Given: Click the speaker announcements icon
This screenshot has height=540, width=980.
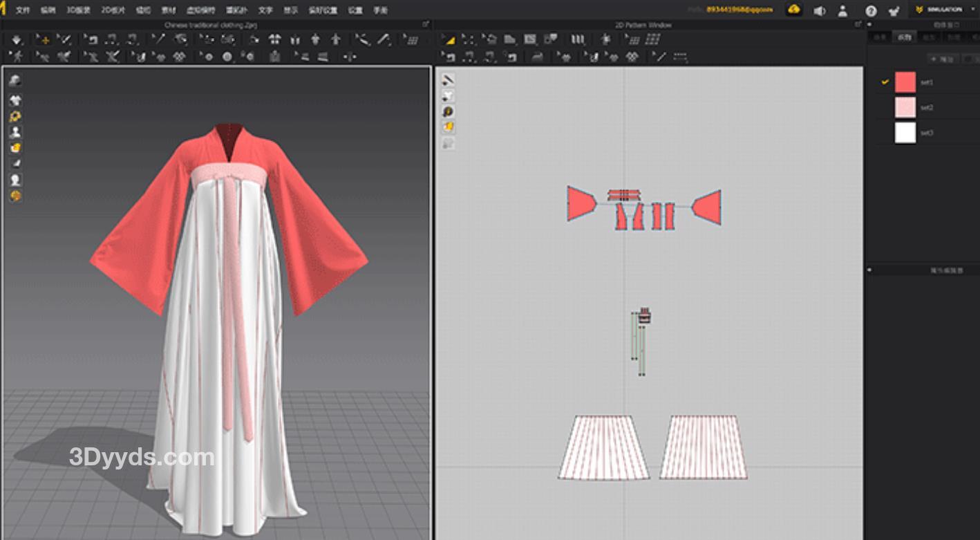Looking at the screenshot, I should pos(819,10).
